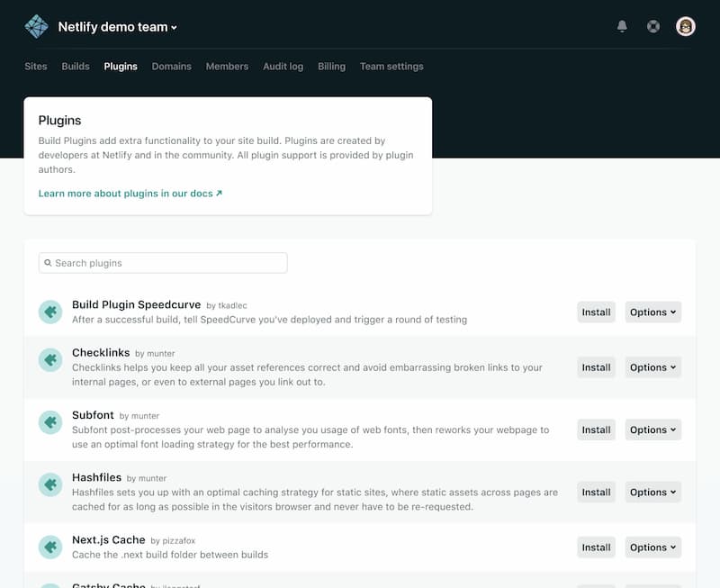The image size is (720, 588).
Task: Click the Next.js Cache plugin icon
Action: (50, 546)
